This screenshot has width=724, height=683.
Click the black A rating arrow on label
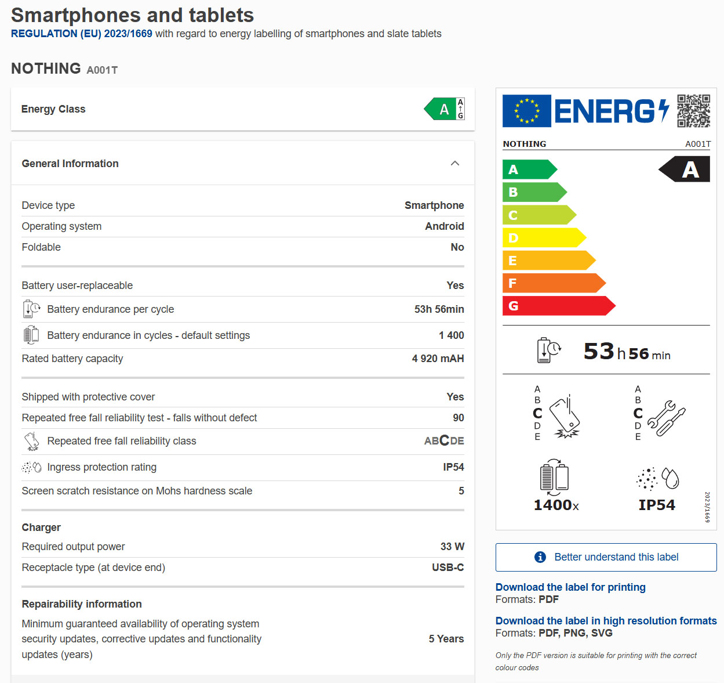685,170
